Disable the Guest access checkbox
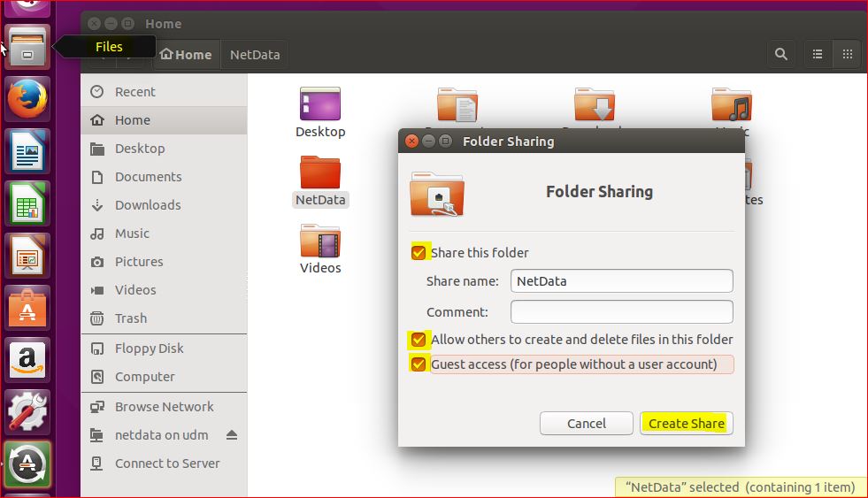Screen dimensions: 868x498 tap(419, 364)
